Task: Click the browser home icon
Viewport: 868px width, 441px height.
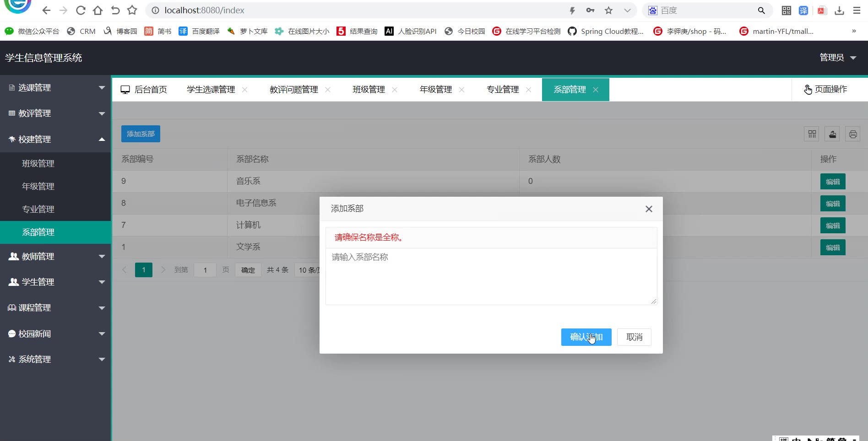Action: [x=98, y=10]
